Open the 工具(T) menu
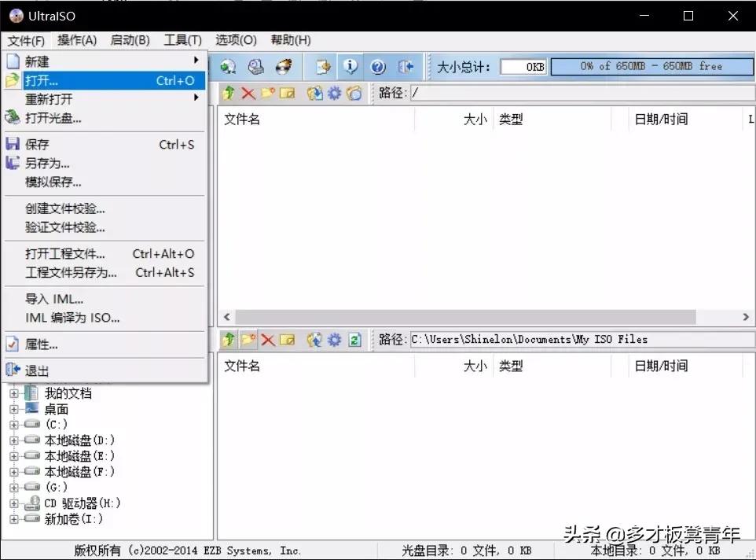The image size is (756, 560). tap(182, 40)
